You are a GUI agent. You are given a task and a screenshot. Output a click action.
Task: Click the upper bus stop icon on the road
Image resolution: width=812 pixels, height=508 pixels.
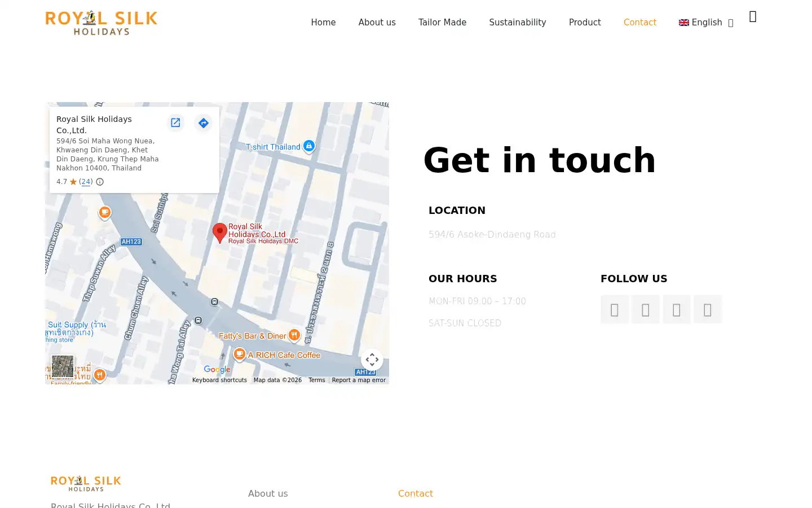point(214,302)
